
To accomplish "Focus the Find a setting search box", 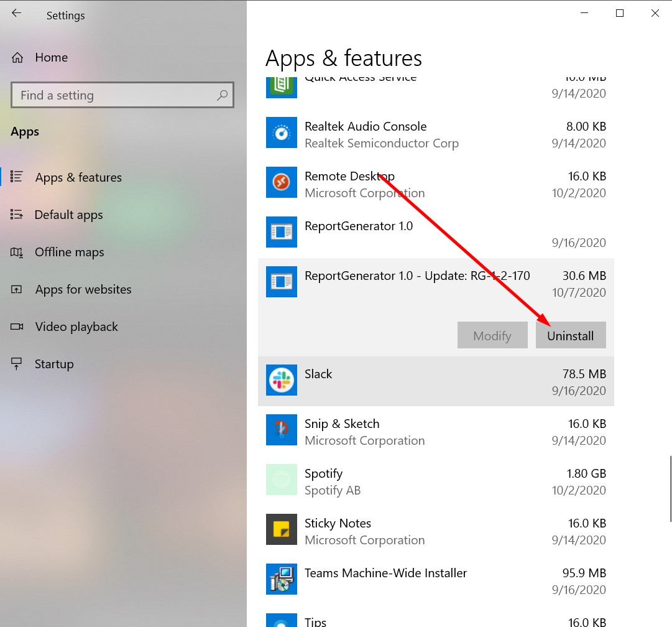I will pos(122,95).
